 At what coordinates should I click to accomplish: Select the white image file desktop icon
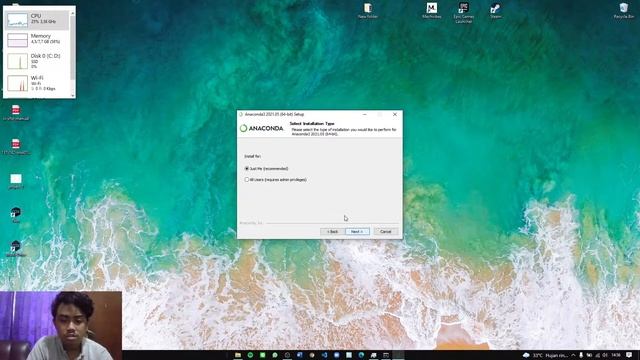point(16,181)
